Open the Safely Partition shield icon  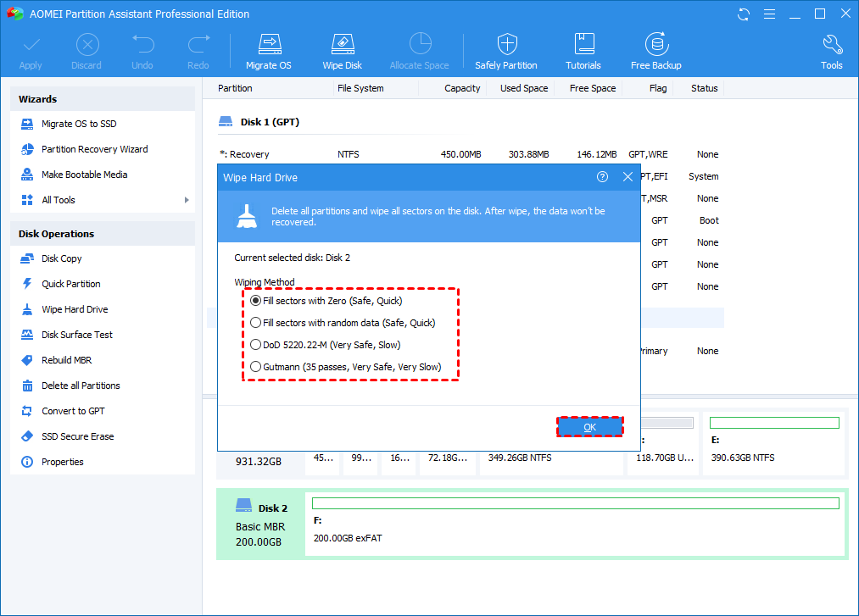507,44
